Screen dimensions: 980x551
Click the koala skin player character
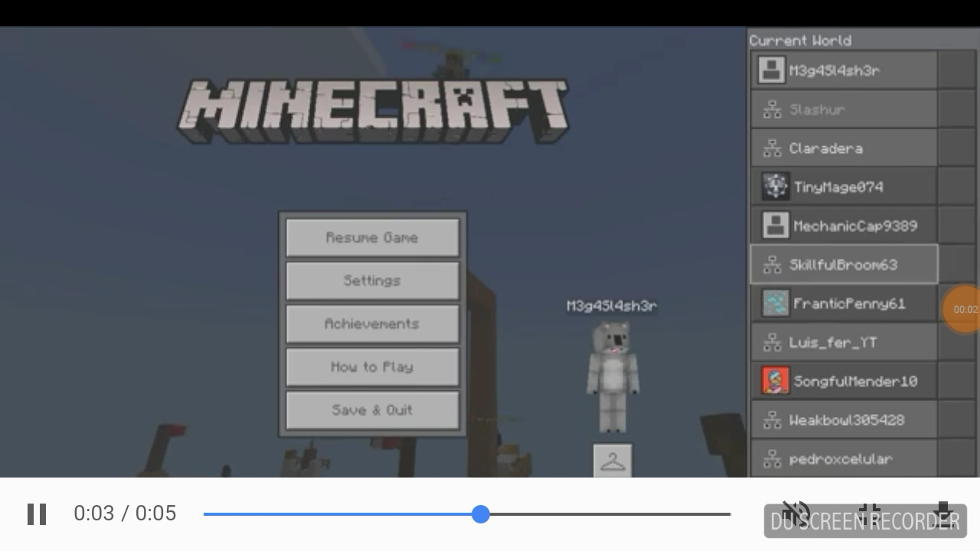(612, 377)
